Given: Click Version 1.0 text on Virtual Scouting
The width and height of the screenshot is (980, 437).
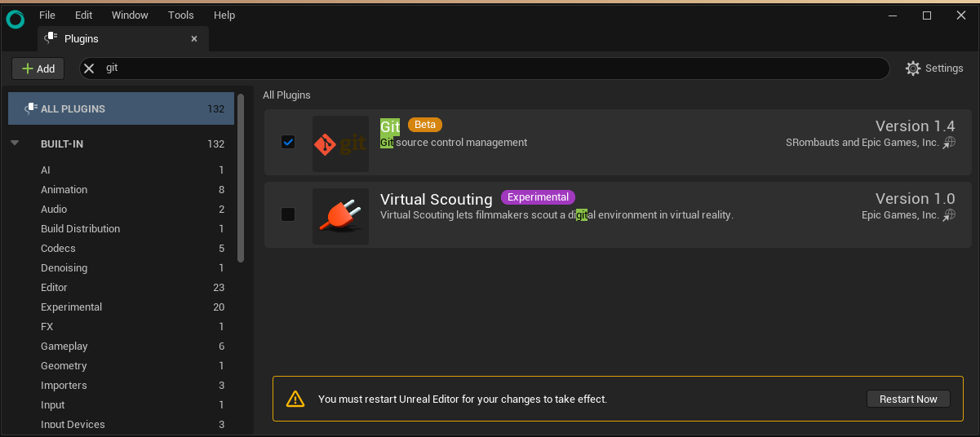Looking at the screenshot, I should coord(915,199).
